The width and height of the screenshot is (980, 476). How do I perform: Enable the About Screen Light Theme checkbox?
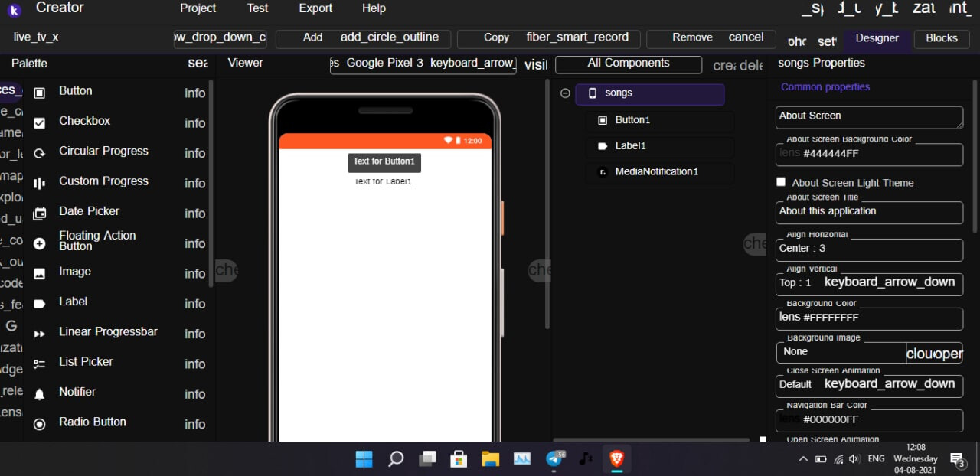click(781, 182)
